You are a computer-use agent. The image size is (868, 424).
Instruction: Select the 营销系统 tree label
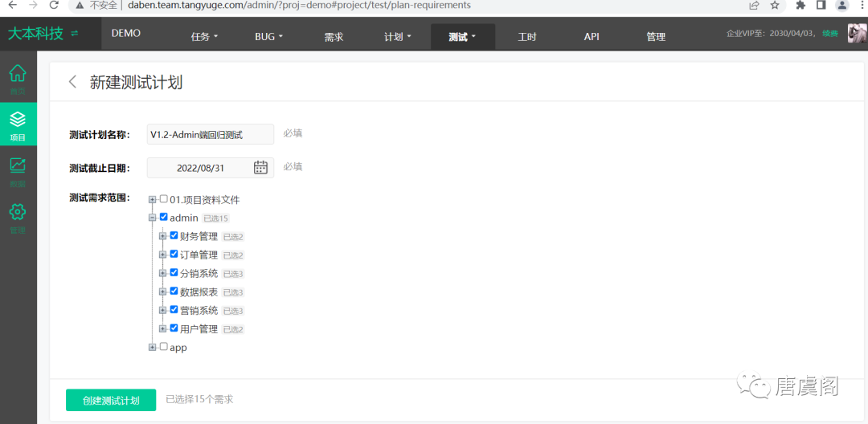point(199,311)
